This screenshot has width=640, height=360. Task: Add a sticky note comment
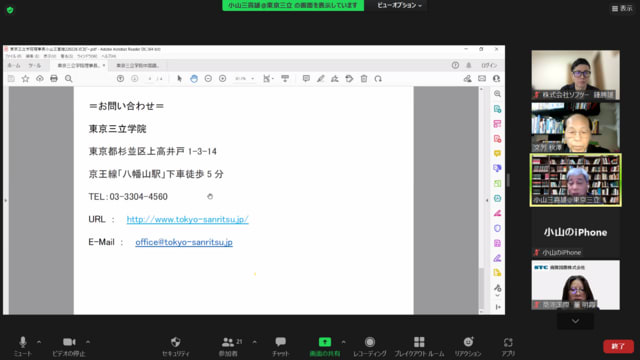[x=306, y=79]
